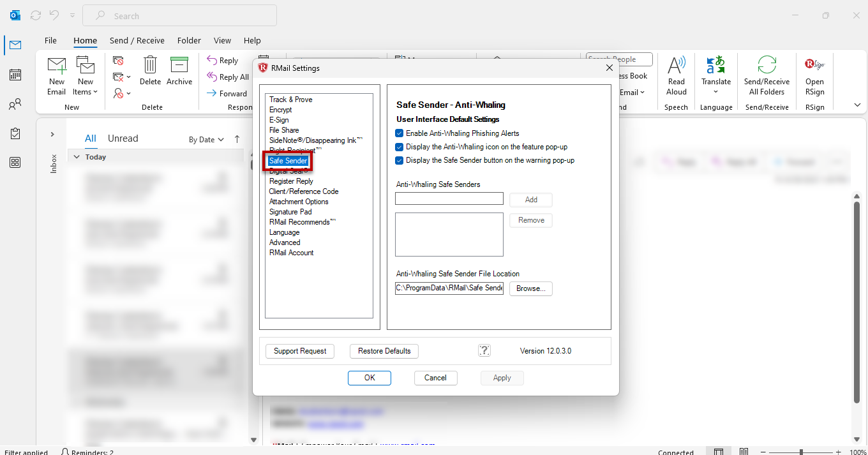Switch to the Help ribbon tab
The height and width of the screenshot is (455, 868).
point(252,40)
